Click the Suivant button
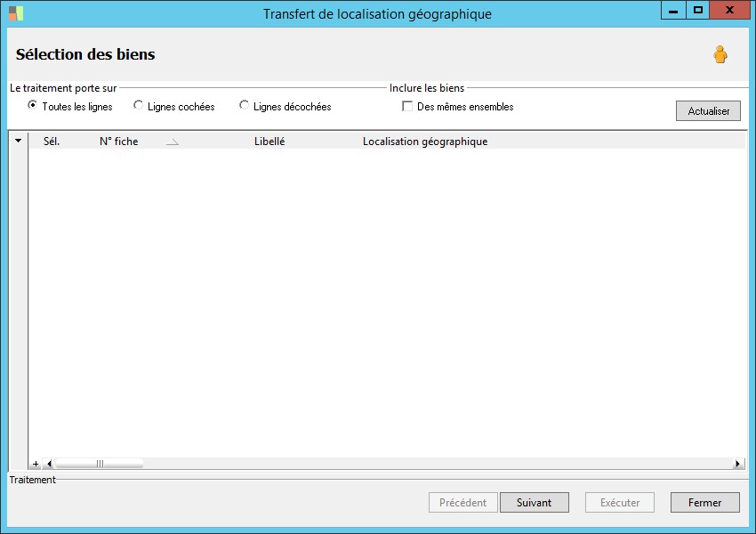Viewport: 756px width, 534px height. click(535, 503)
